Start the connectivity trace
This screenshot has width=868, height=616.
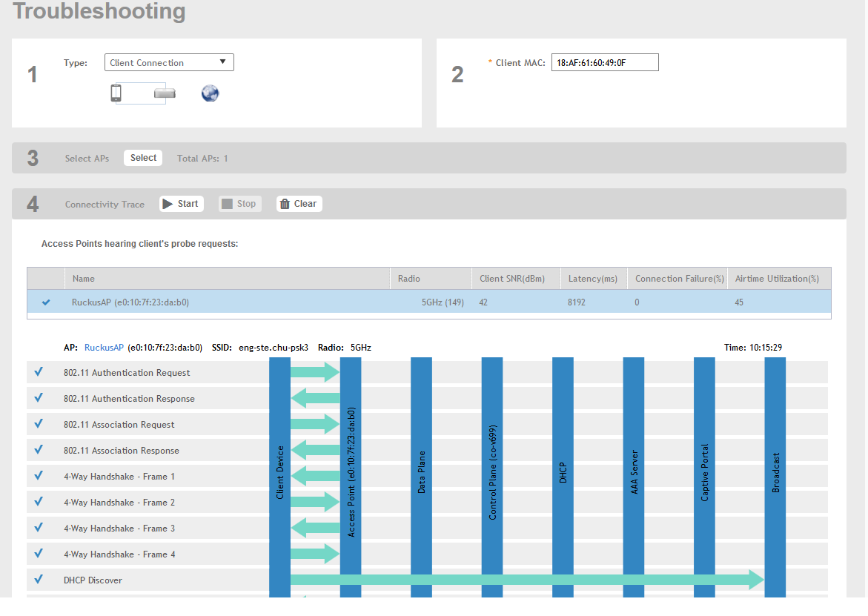(x=181, y=204)
